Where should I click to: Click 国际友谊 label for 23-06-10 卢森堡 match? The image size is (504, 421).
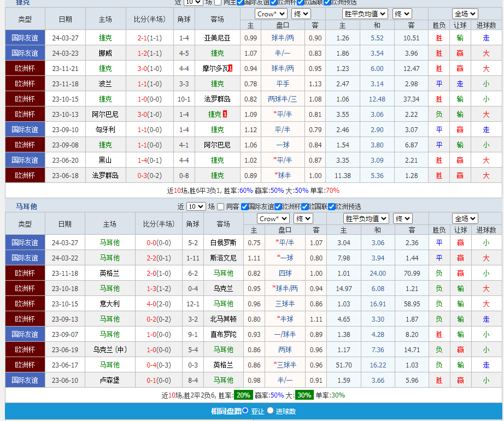pyautogui.click(x=25, y=380)
